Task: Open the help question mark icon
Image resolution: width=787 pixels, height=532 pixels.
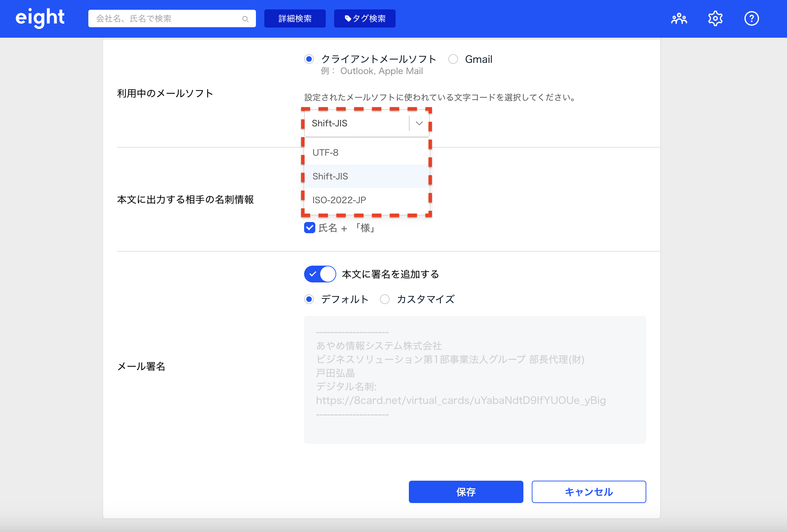Action: 751,19
